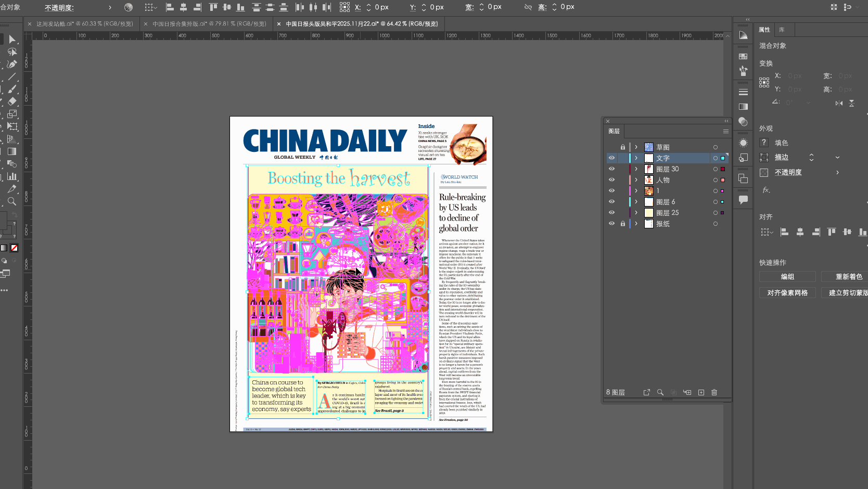Select the Free Transform tool
The width and height of the screenshot is (868, 489).
click(12, 126)
